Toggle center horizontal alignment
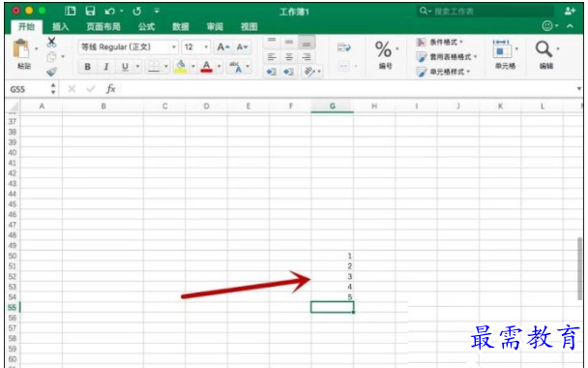Image resolution: width=588 pixels, height=368 pixels. 289,57
